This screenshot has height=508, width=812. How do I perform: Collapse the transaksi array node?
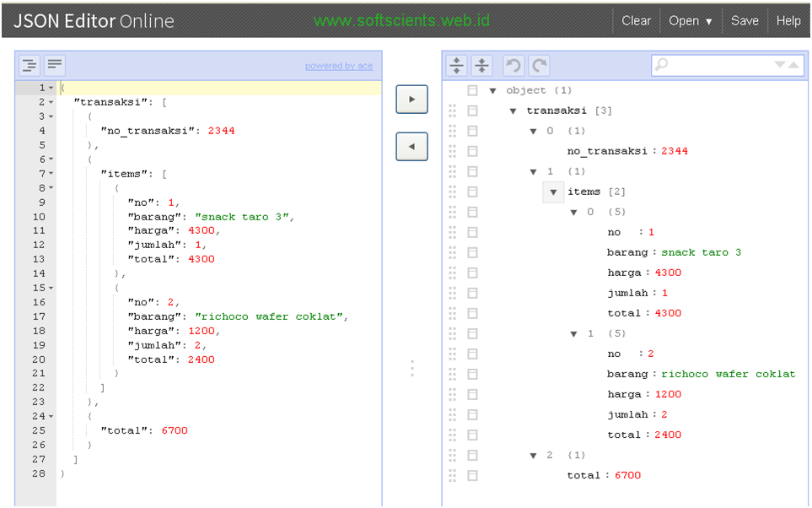[514, 111]
